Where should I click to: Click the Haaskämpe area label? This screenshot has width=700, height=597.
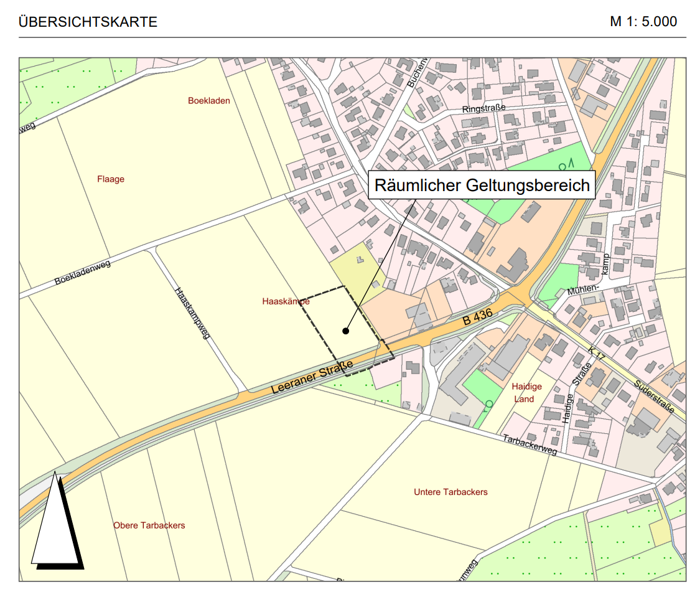coord(286,301)
